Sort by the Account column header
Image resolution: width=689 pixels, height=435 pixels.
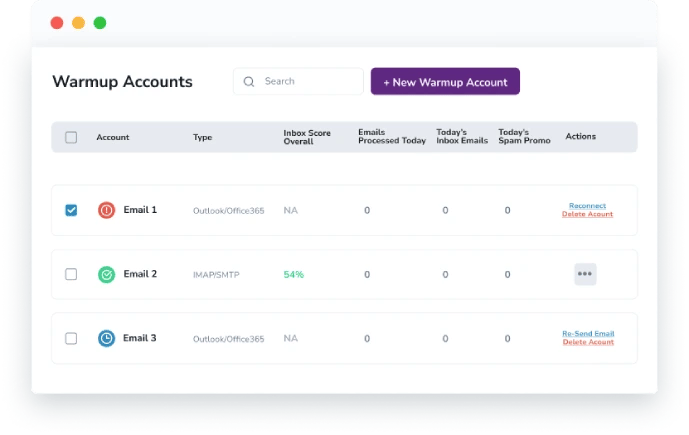[x=112, y=137]
